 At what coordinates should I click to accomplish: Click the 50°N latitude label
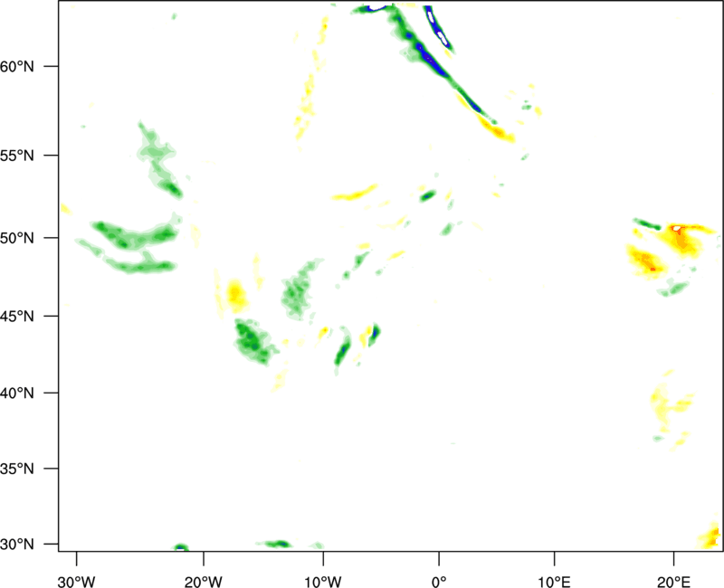click(17, 238)
